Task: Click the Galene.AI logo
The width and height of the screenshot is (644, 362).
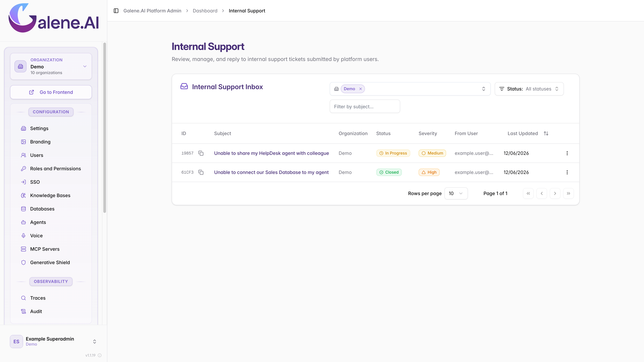Action: click(x=54, y=18)
